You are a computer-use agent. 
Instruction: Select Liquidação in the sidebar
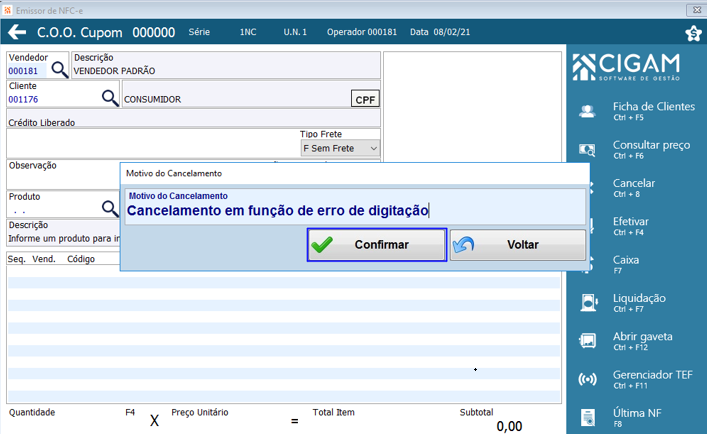639,302
